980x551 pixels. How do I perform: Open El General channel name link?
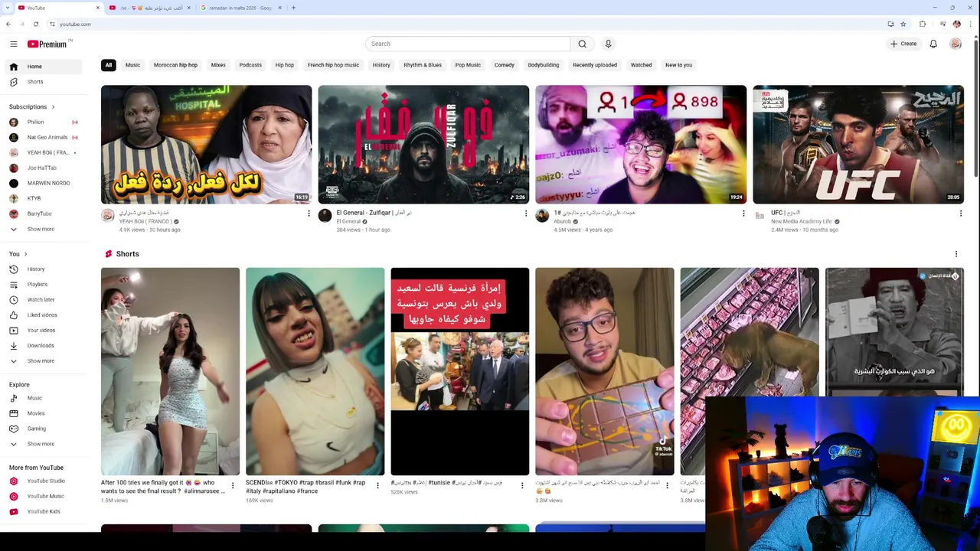coord(348,221)
